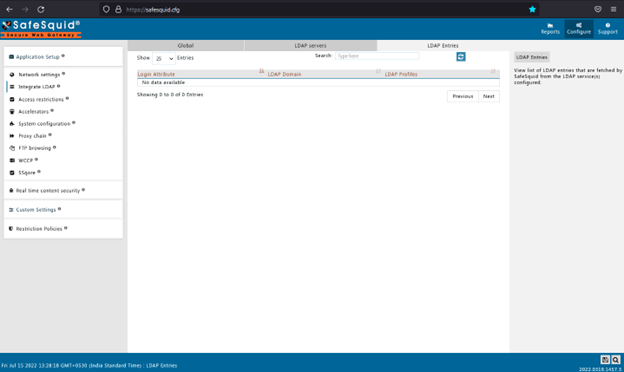Click the System configuration icon

12,124
